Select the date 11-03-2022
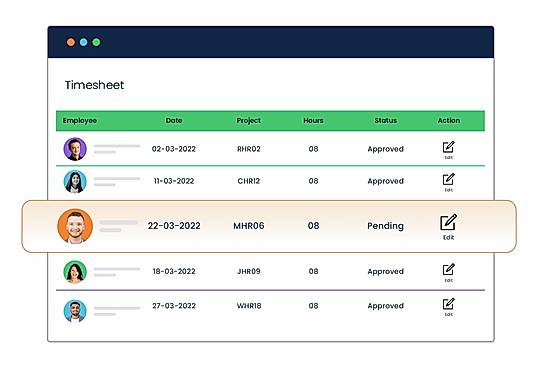Image resolution: width=538 pixels, height=368 pixels. click(x=174, y=181)
